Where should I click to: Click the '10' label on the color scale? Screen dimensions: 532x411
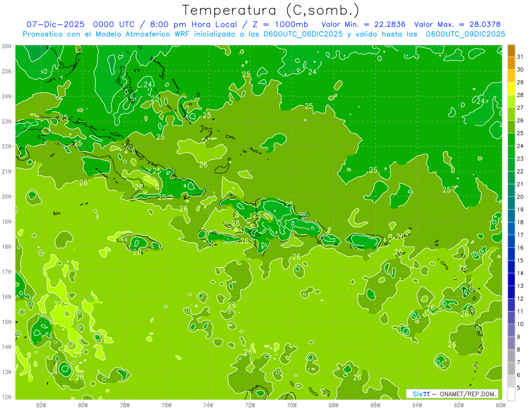click(x=520, y=324)
